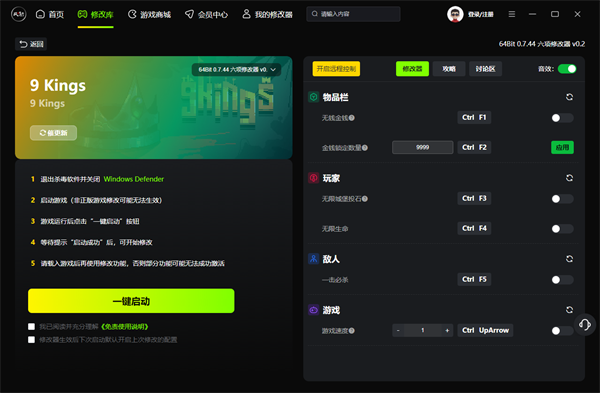Screen dimensions: 600x393
Task: Toggle the 游戏速度 game speed switch
Action: 562,331
